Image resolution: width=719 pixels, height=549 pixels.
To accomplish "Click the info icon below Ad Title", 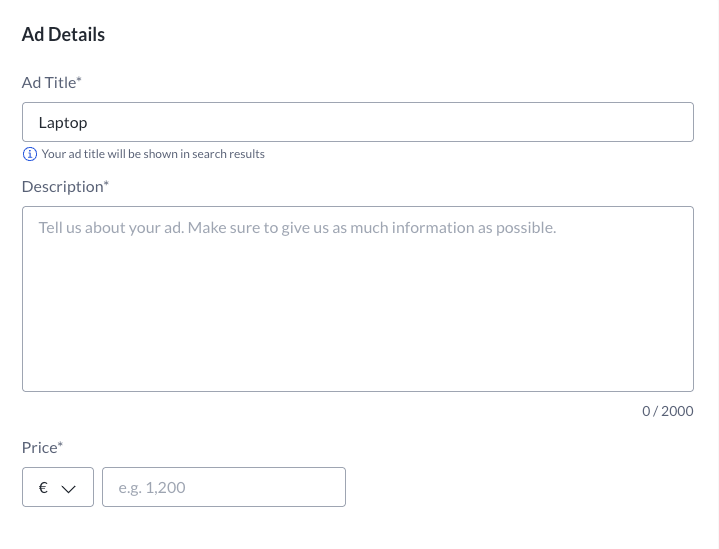I will point(29,154).
